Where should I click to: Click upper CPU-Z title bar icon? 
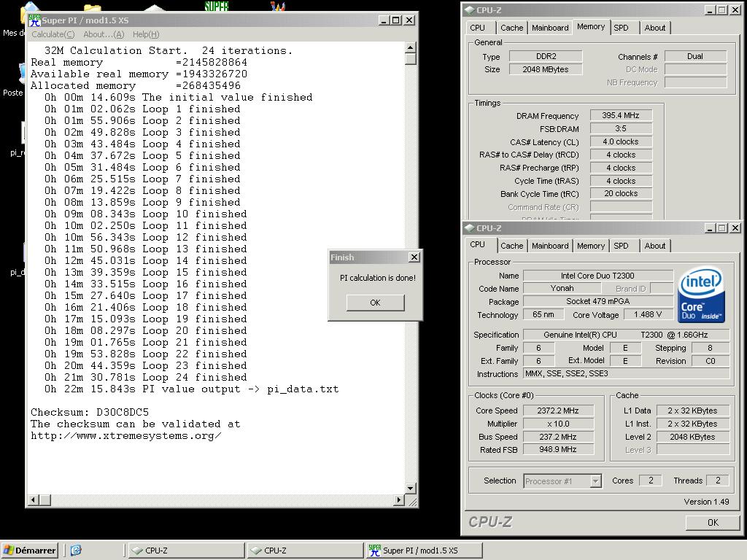470,10
